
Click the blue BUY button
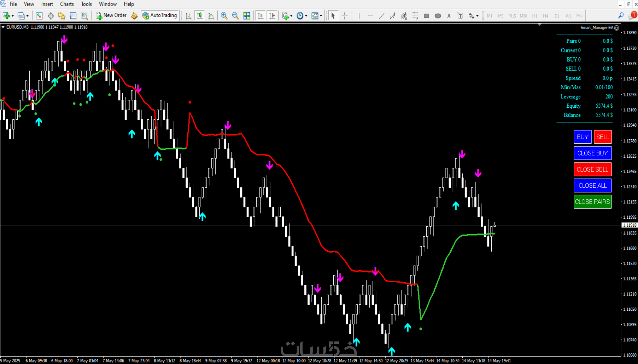coord(582,137)
